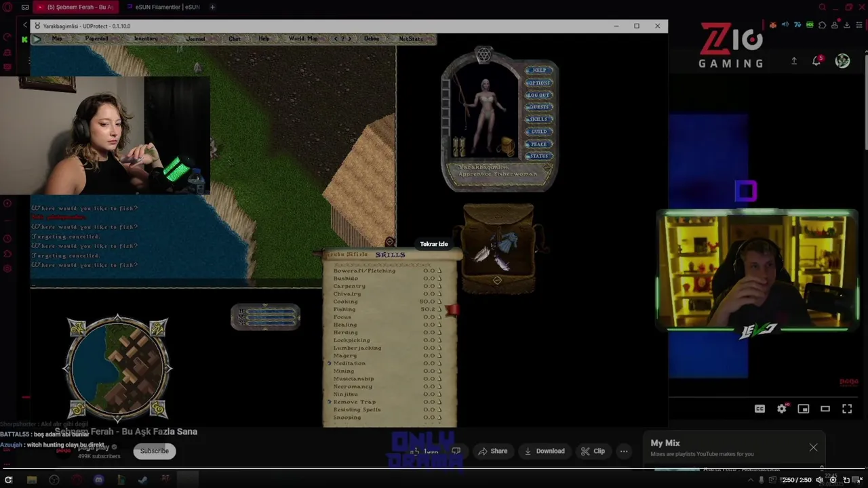
Task: Open the Chat menu item
Action: pyautogui.click(x=234, y=39)
